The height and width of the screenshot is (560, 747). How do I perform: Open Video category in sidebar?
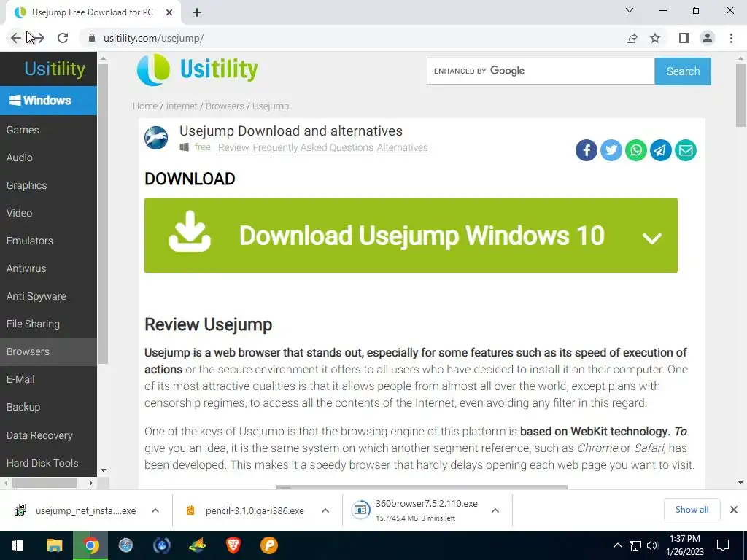point(48,213)
